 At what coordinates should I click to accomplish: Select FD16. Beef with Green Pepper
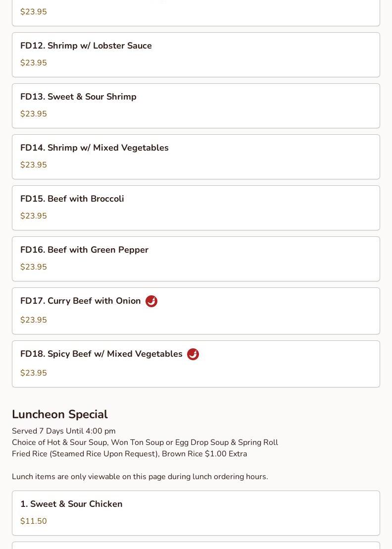(84, 250)
